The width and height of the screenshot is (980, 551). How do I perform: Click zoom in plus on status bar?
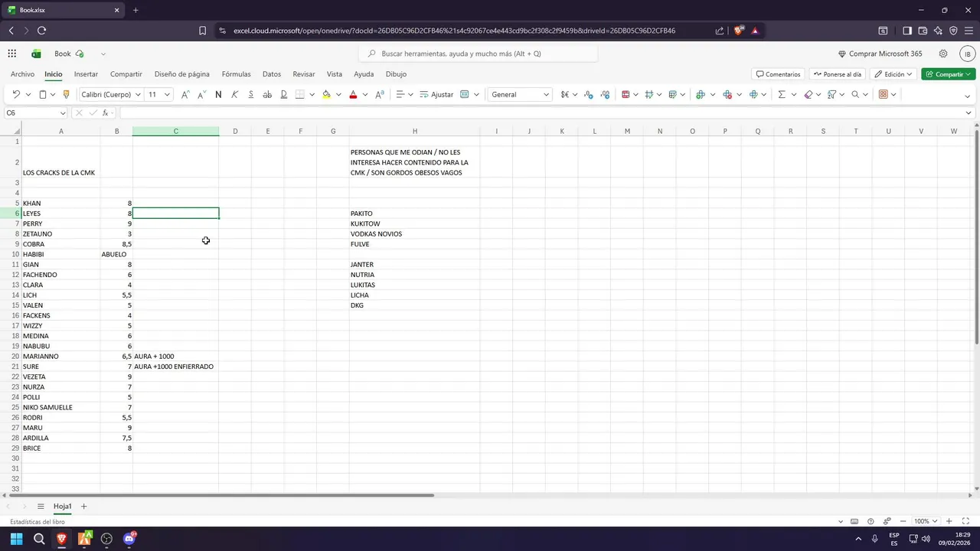click(x=949, y=521)
